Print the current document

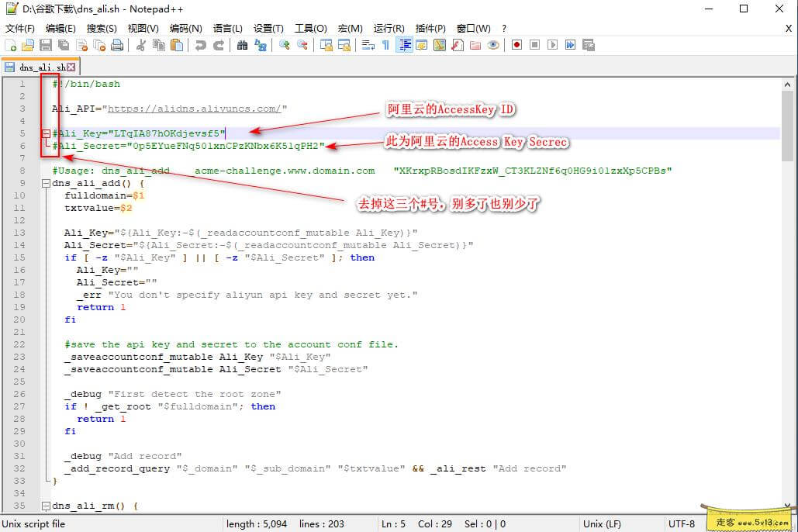116,46
